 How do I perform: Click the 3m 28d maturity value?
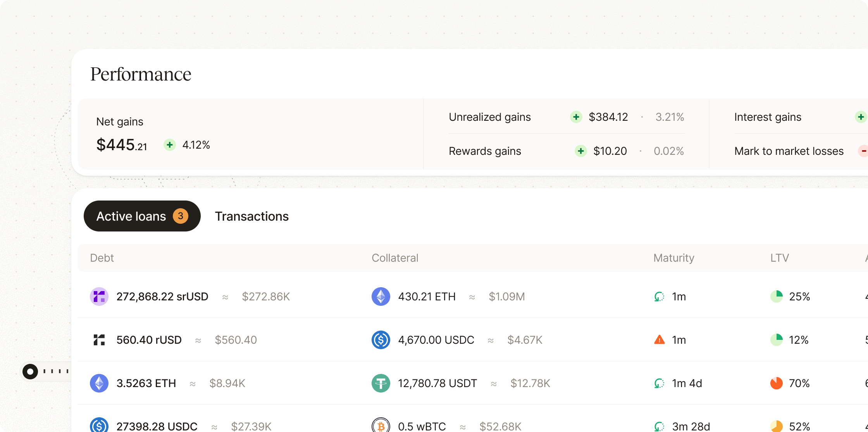click(x=691, y=427)
